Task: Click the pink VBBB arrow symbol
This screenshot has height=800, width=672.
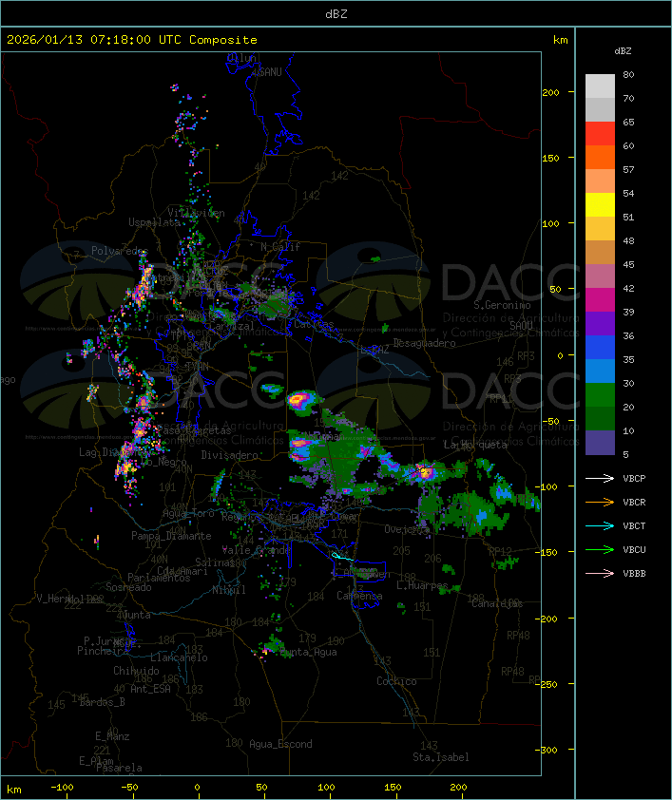Action: [600, 574]
